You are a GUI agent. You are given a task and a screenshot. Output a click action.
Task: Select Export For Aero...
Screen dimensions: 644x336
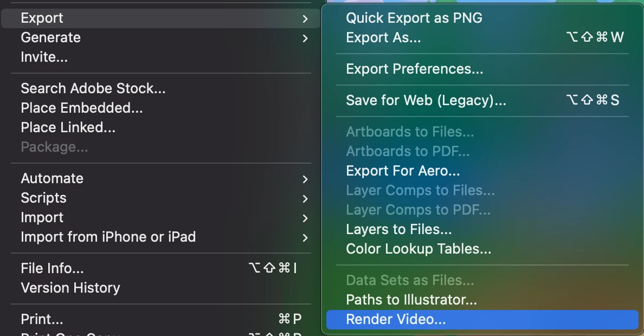[482, 171]
